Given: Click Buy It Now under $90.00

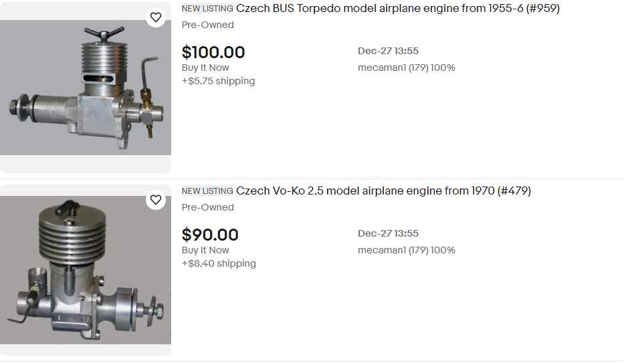Looking at the screenshot, I should (x=205, y=250).
